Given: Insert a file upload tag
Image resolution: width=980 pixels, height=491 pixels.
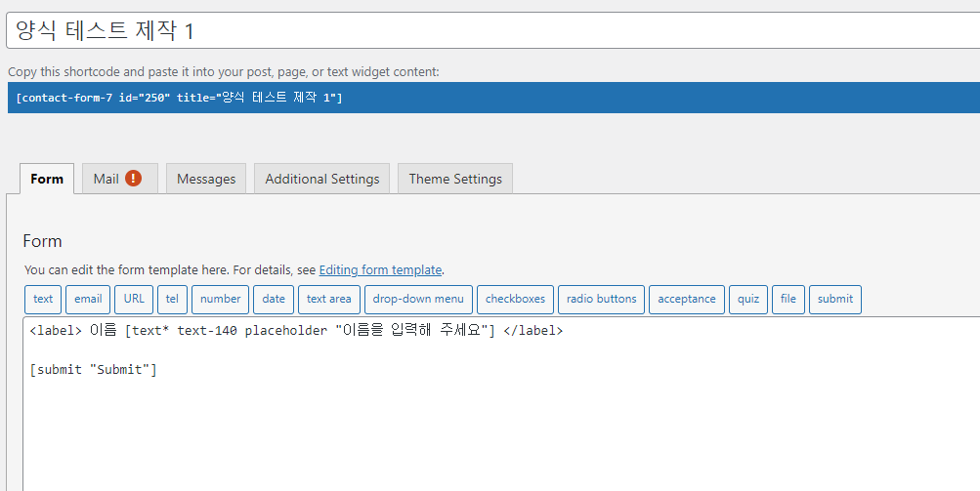Looking at the screenshot, I should tap(788, 300).
